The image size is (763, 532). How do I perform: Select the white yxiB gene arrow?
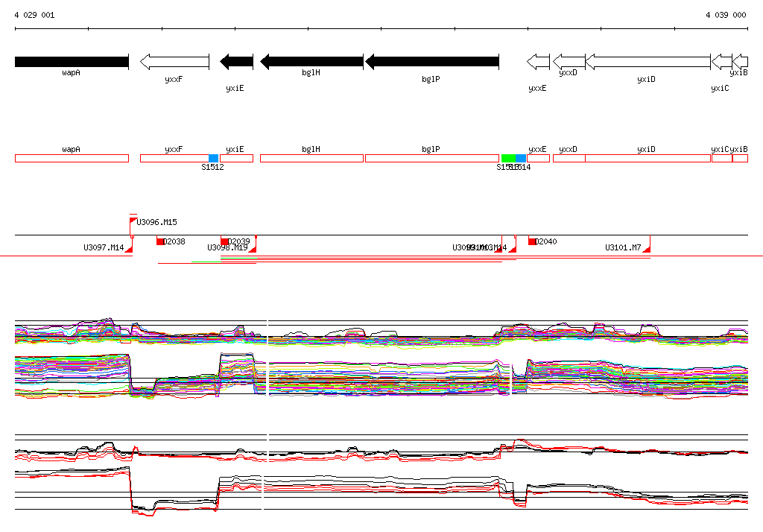click(740, 62)
